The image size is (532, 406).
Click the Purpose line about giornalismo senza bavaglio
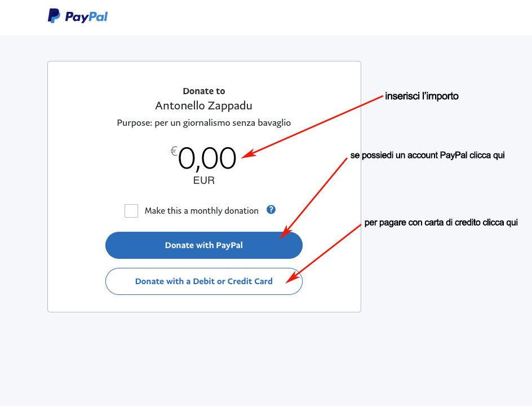[204, 122]
